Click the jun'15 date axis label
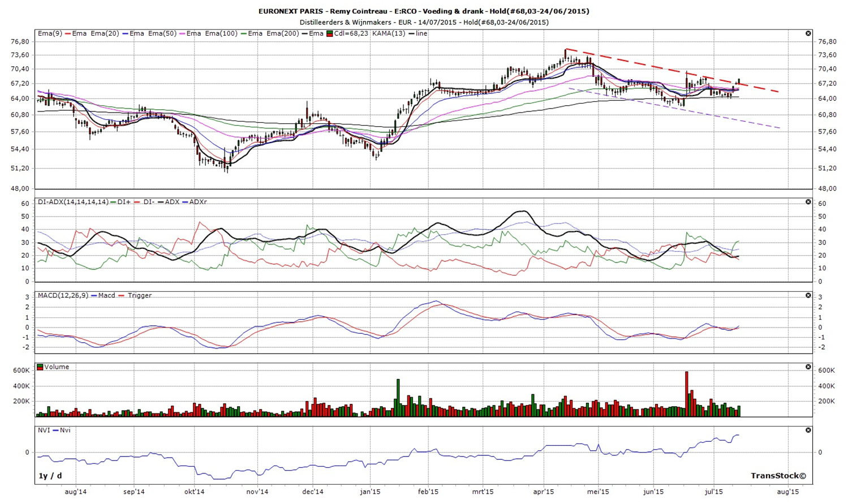The height and width of the screenshot is (504, 848). click(x=653, y=492)
